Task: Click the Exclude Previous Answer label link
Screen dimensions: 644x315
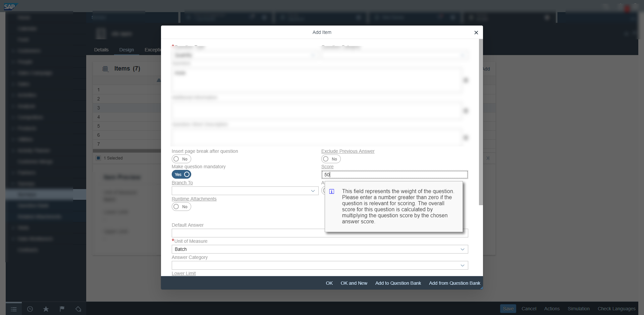Action: pyautogui.click(x=348, y=151)
